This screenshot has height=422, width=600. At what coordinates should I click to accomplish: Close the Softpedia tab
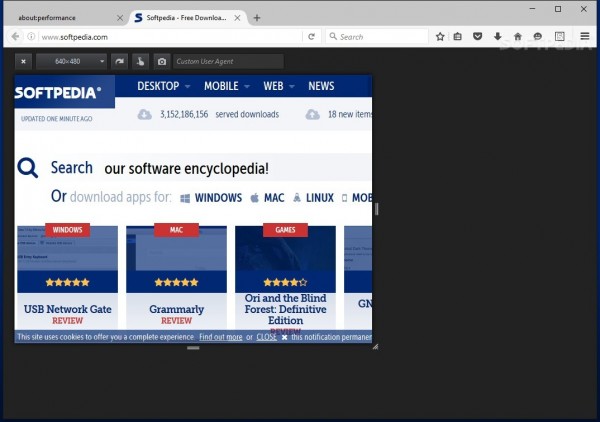tap(237, 18)
